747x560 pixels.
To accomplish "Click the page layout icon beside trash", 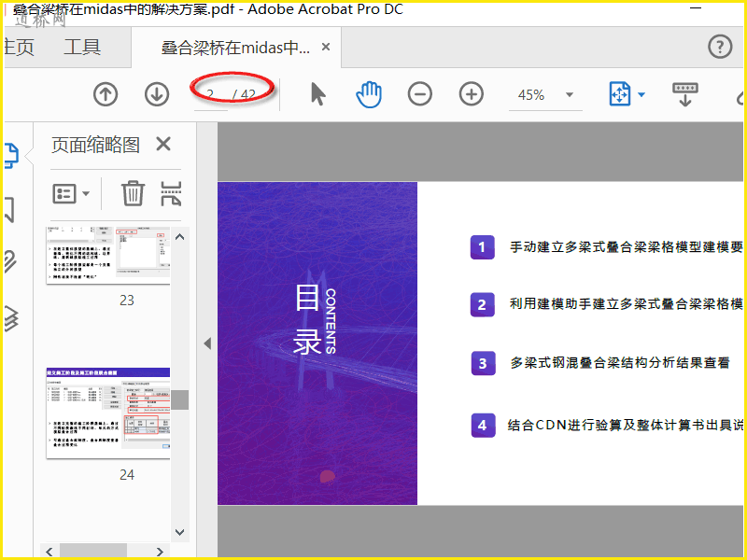I will 171,193.
